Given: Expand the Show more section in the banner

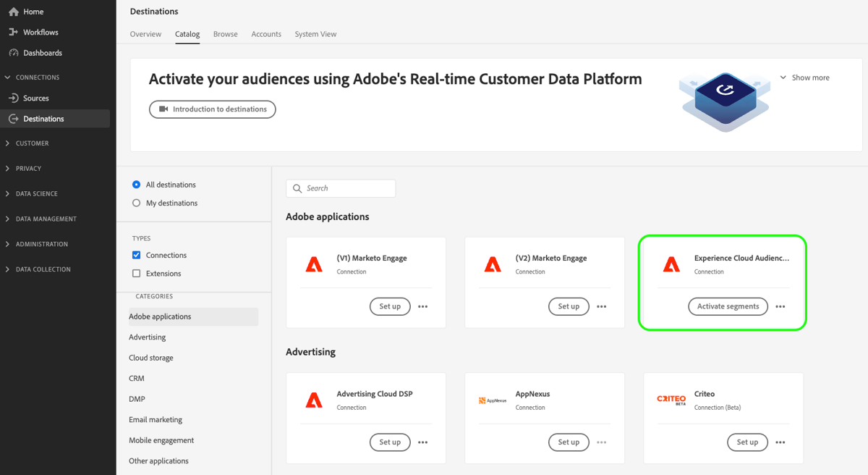Looking at the screenshot, I should [x=804, y=77].
